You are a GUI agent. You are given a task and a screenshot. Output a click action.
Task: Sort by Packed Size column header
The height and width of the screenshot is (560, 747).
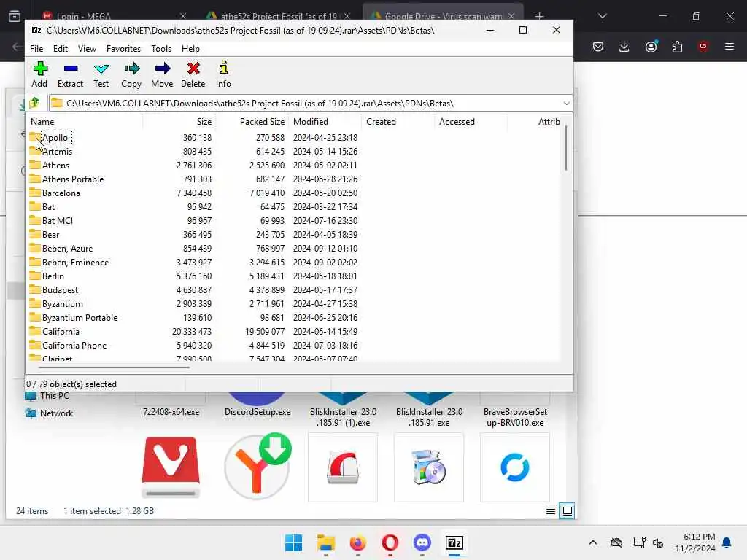(252, 122)
